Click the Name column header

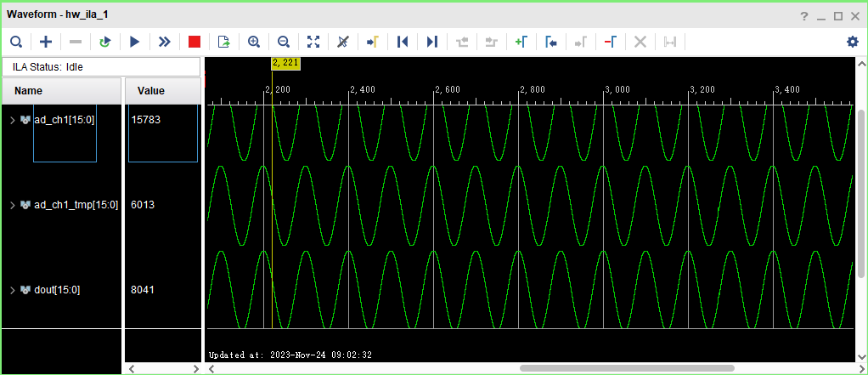61,91
